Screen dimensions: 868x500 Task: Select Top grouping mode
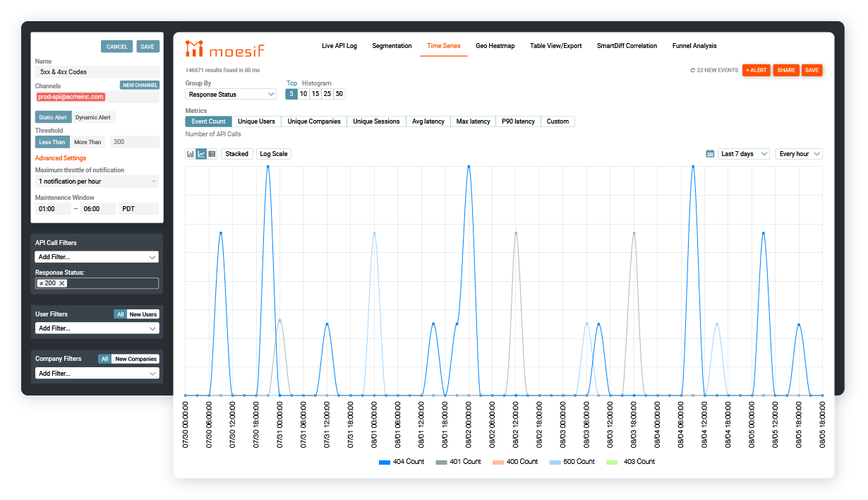(291, 83)
